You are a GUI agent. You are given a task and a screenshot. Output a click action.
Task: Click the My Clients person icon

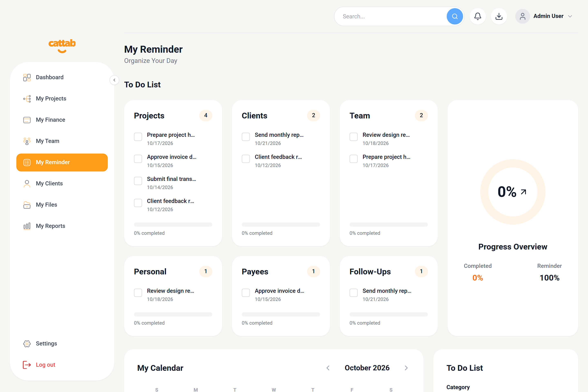(x=27, y=184)
